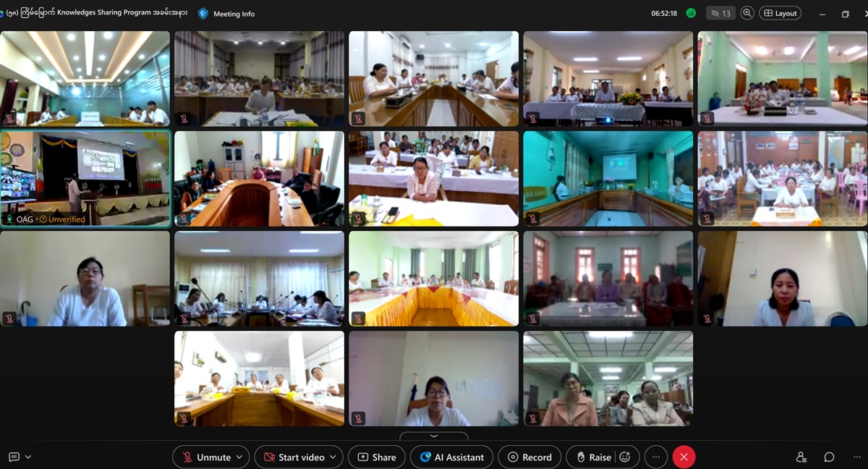This screenshot has width=868, height=469.
Task: Click the zoom magnifier icon
Action: pos(747,13)
